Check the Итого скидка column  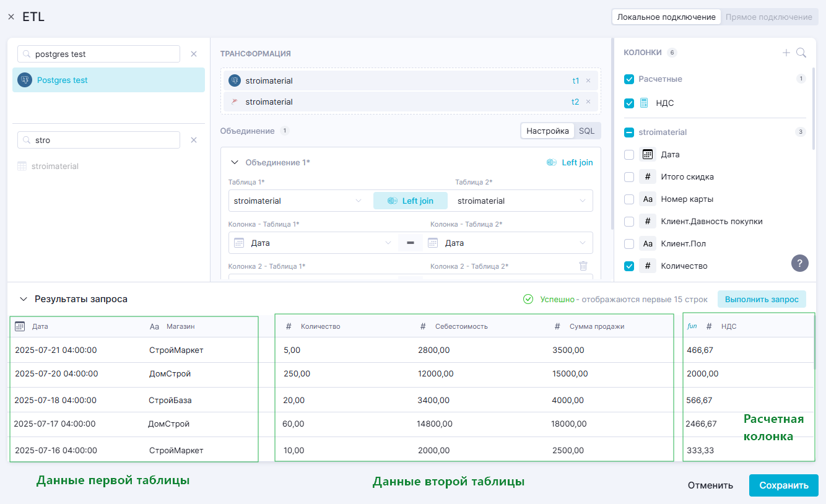pos(629,176)
